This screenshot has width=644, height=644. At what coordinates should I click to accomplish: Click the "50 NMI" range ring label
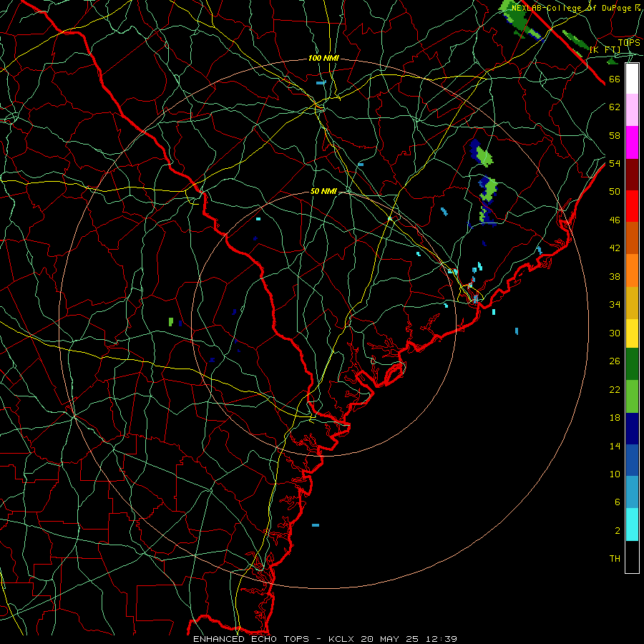click(323, 191)
